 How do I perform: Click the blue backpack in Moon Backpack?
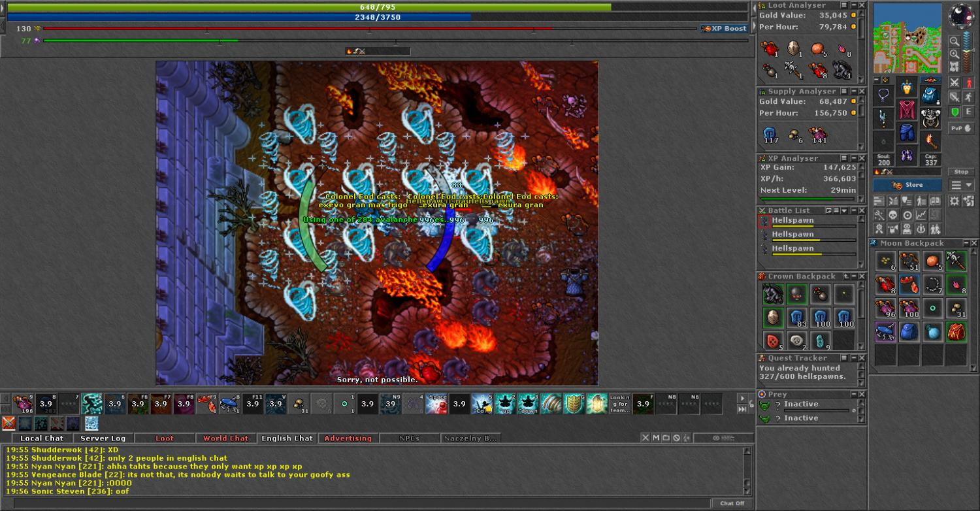pos(909,332)
